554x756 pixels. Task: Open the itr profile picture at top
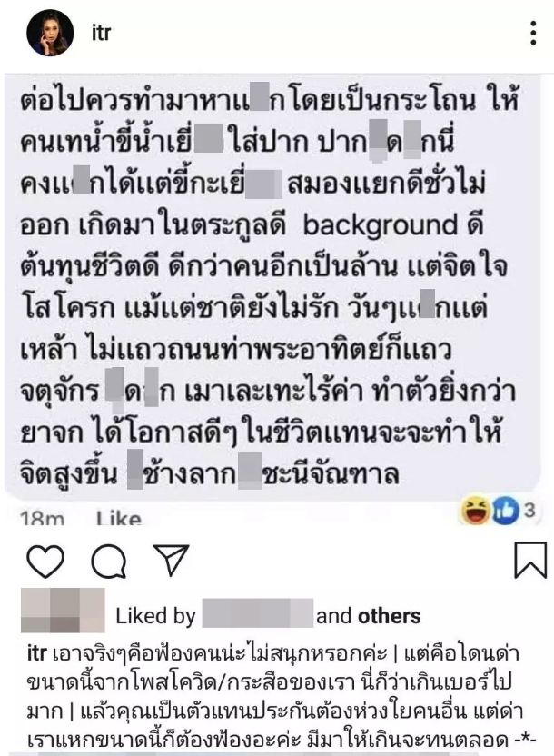point(50,33)
